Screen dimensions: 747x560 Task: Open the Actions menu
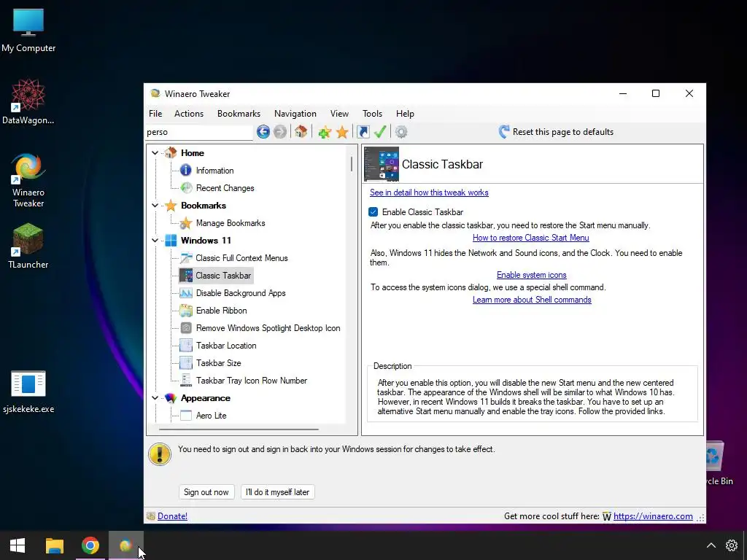189,113
